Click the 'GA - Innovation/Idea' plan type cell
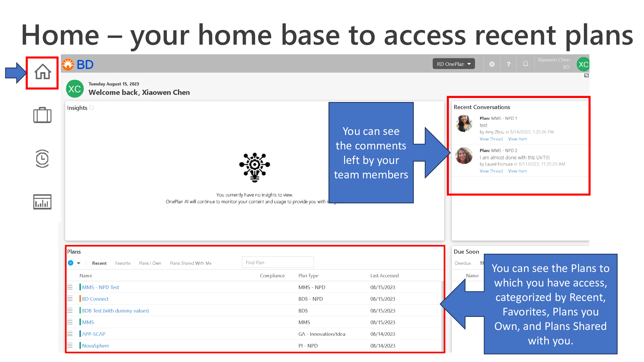This screenshot has height=362, width=644. pos(322,334)
